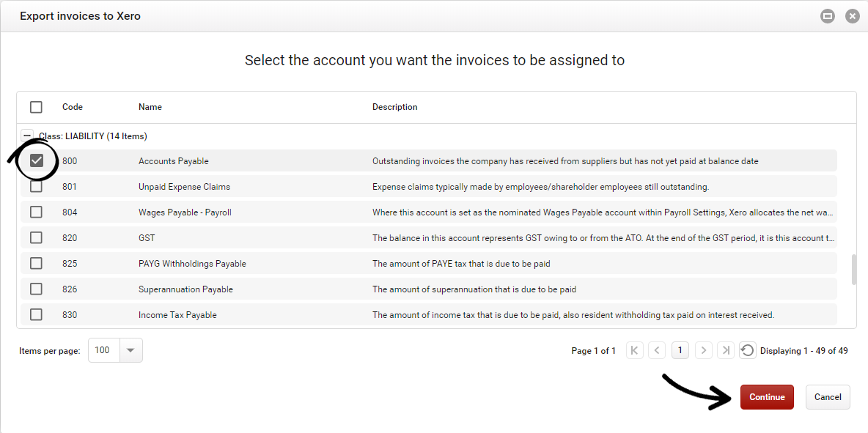Sort by the Code column header
This screenshot has width=868, height=433.
pyautogui.click(x=73, y=107)
